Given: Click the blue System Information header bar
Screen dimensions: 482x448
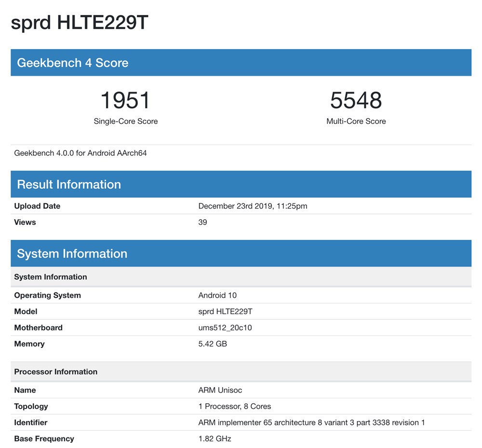Looking at the screenshot, I should 241,254.
